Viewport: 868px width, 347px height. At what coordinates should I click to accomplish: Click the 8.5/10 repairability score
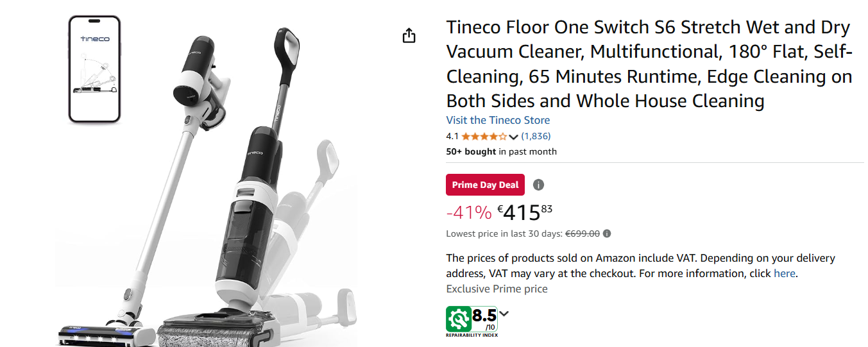click(x=484, y=317)
